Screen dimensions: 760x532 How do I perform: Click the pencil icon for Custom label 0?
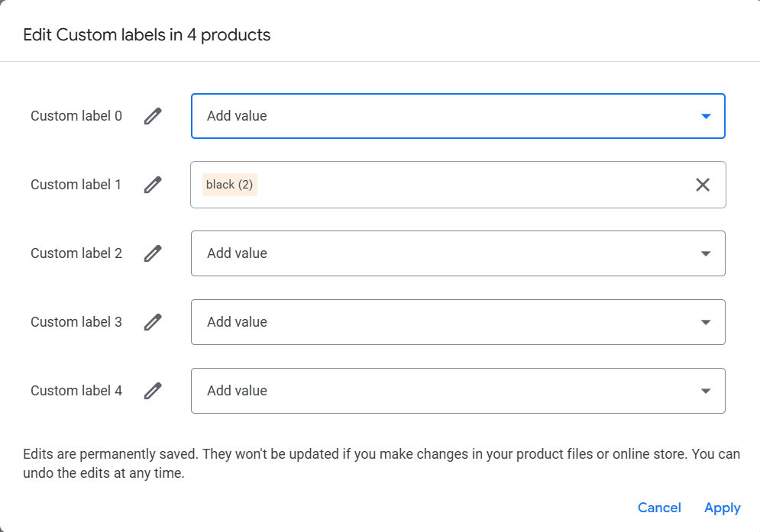tap(153, 116)
